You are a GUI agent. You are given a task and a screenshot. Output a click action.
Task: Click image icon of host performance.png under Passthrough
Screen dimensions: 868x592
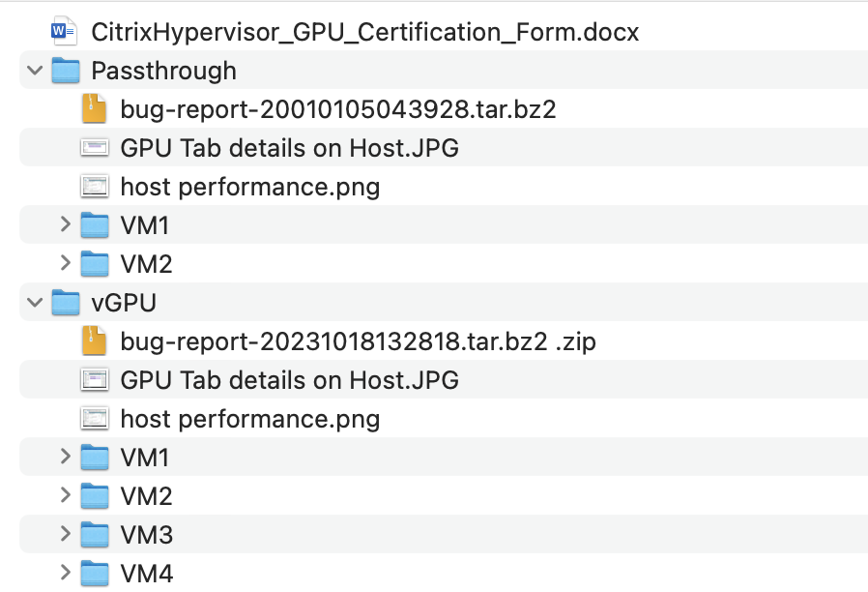(x=94, y=187)
